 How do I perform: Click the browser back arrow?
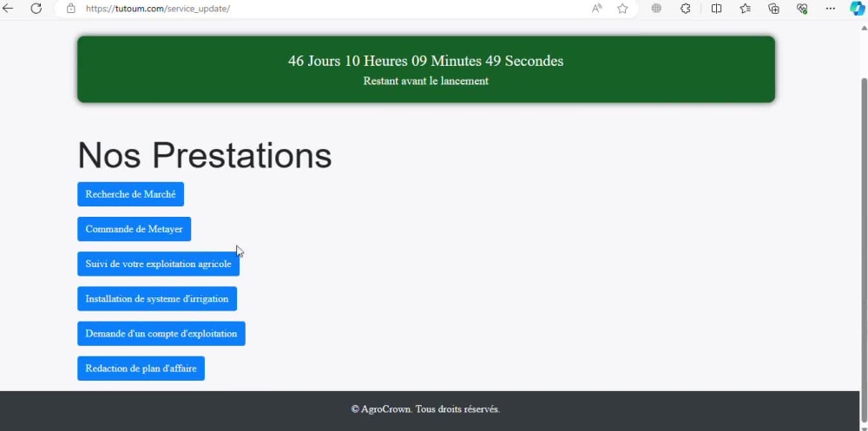(8, 9)
